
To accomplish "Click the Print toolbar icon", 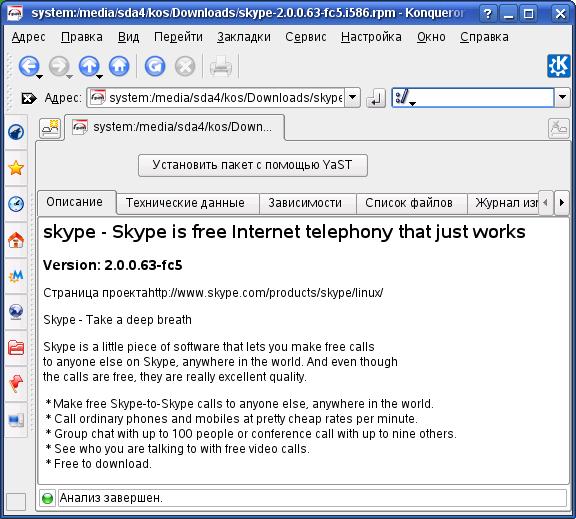I will pyautogui.click(x=220, y=66).
